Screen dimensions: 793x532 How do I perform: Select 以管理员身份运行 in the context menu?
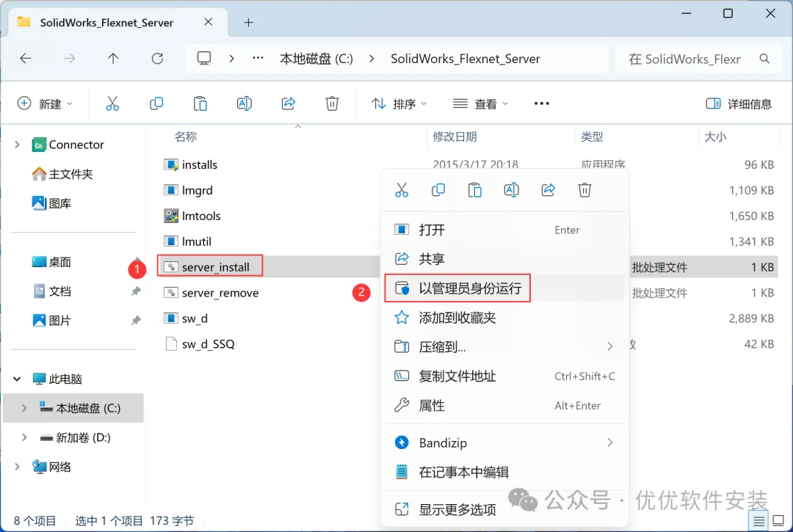[504, 288]
